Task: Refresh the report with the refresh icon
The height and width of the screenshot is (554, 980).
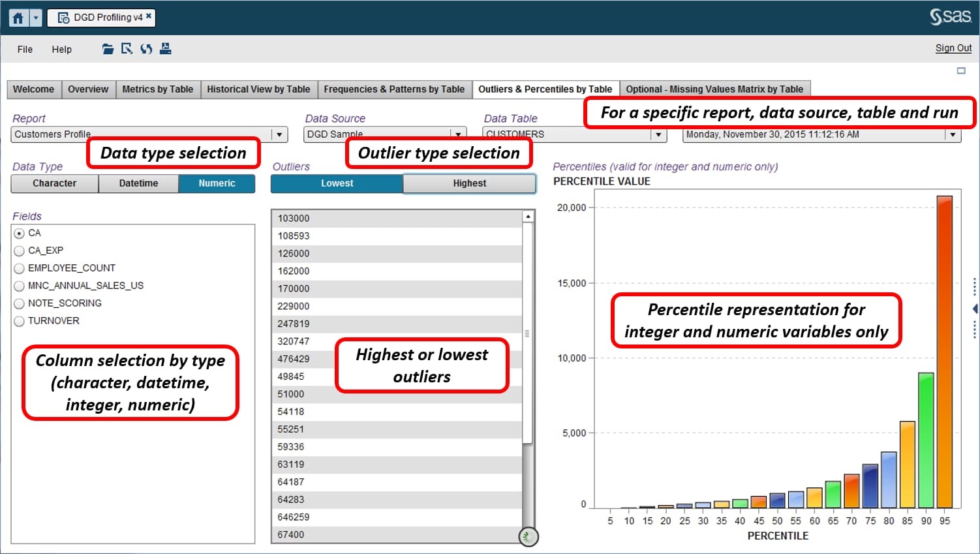Action: [x=146, y=48]
